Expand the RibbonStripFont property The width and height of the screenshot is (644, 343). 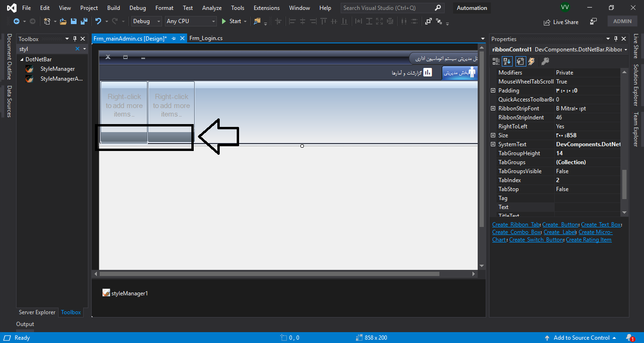(x=493, y=109)
